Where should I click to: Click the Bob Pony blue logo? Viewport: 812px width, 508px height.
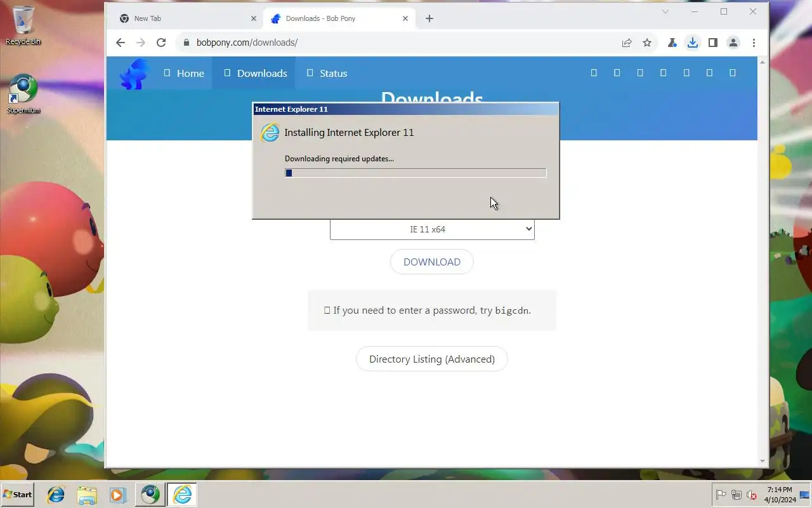[x=134, y=74]
